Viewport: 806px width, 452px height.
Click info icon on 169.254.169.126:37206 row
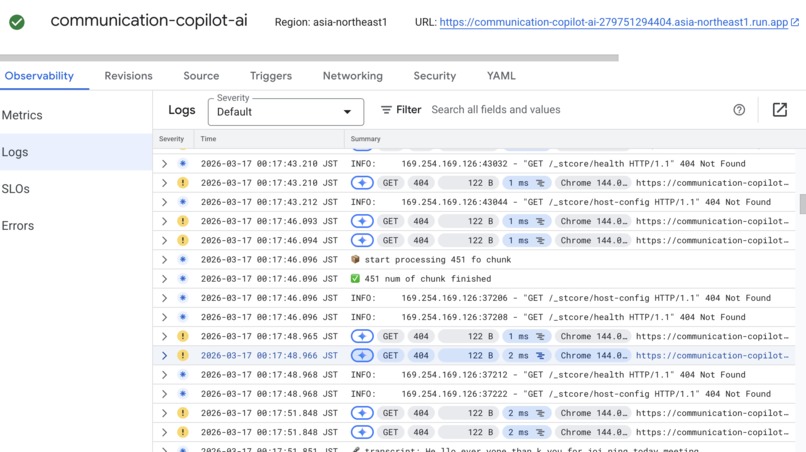click(x=182, y=298)
